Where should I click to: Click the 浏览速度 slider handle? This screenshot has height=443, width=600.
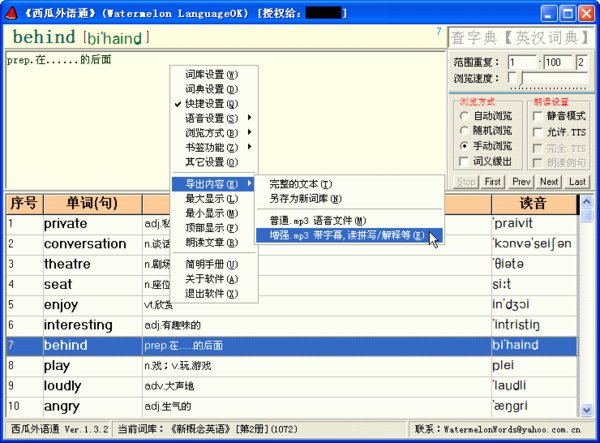(x=520, y=78)
